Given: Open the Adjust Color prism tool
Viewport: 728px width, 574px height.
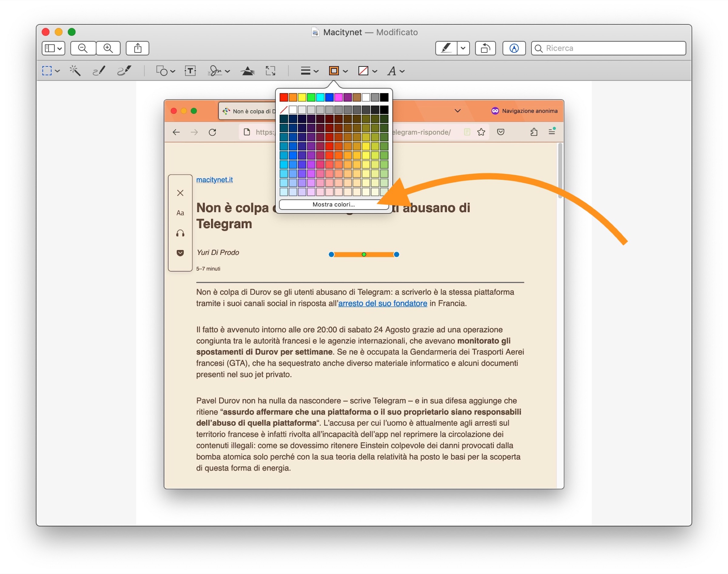Looking at the screenshot, I should [248, 71].
